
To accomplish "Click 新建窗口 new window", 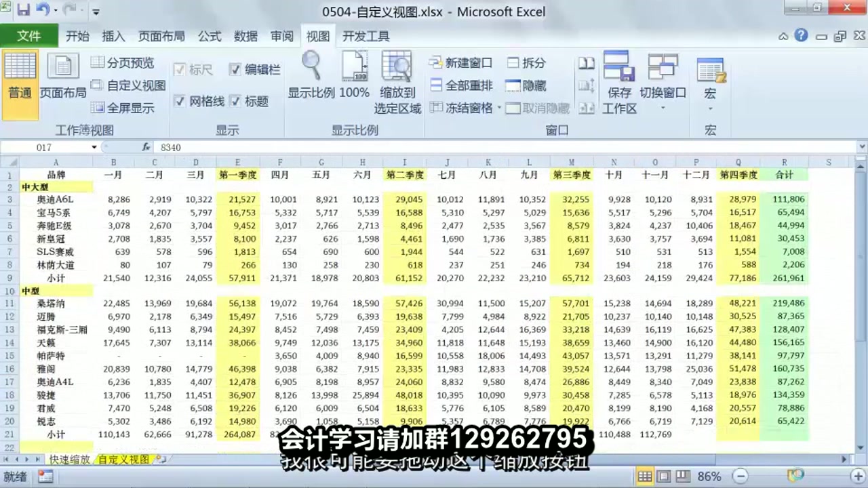I will (461, 63).
